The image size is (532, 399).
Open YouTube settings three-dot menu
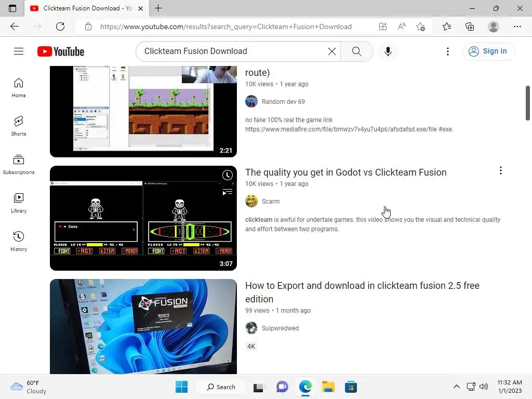(447, 51)
